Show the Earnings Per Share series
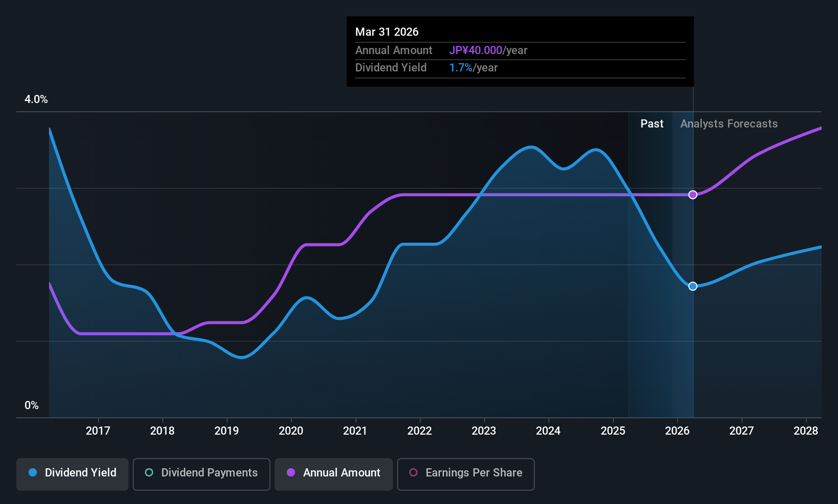 pyautogui.click(x=465, y=474)
